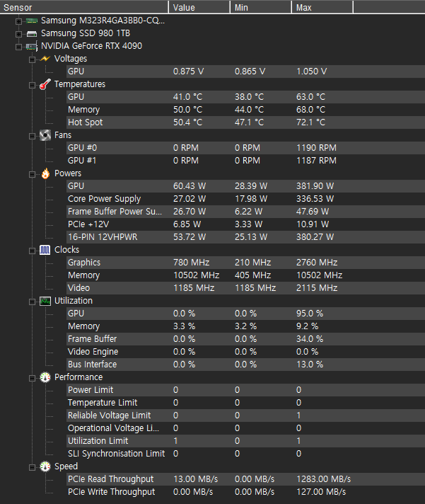Select the Core Power Supply row

pyautogui.click(x=245, y=199)
